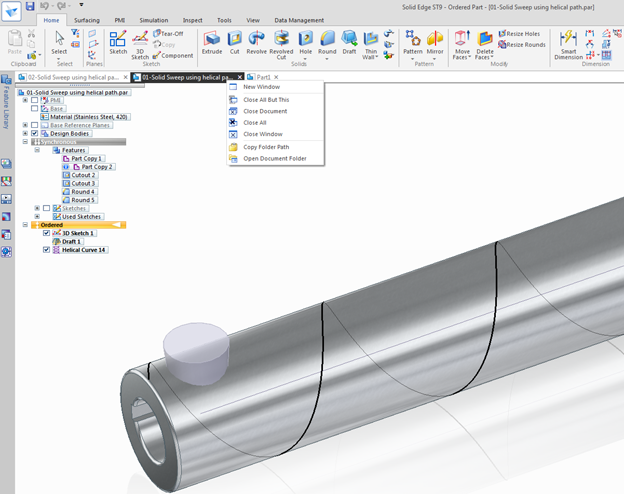Select the Draft tool
Viewport: 624px width, 494px height.
point(349,43)
